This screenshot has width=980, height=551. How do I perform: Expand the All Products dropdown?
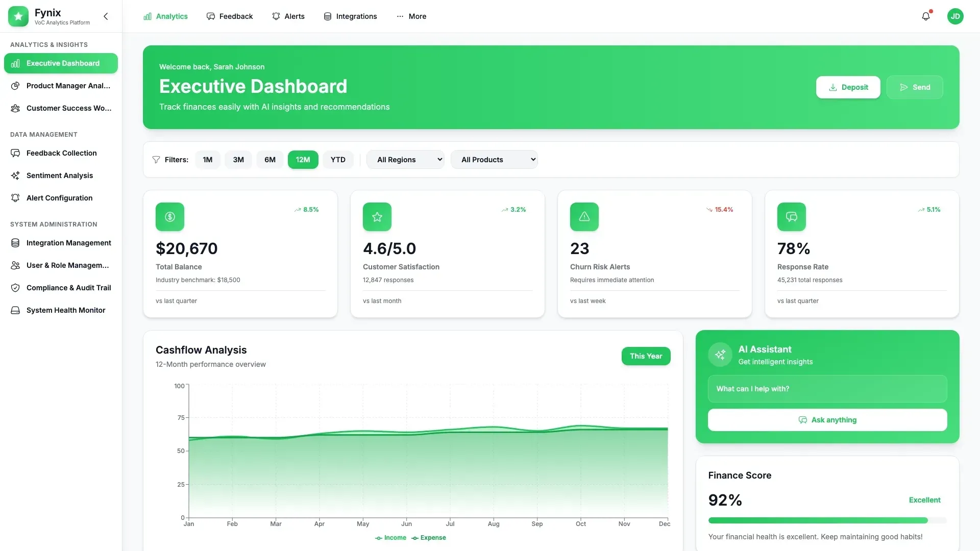tap(494, 160)
